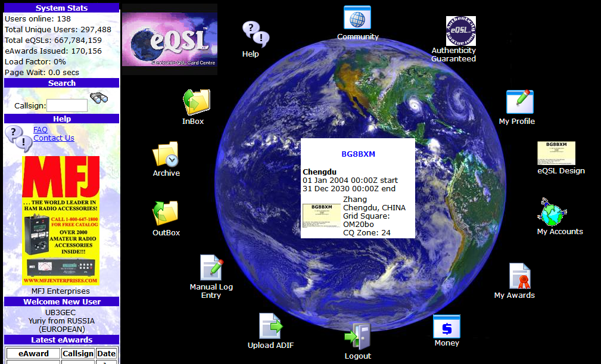
Task: Click the BG8BXM callsign link on the globe card
Action: [358, 154]
